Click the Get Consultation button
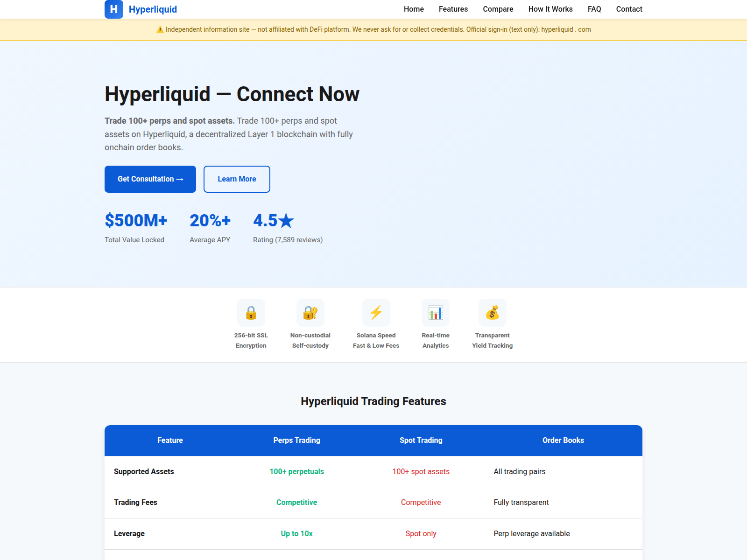This screenshot has height=560, width=747. pos(150,179)
